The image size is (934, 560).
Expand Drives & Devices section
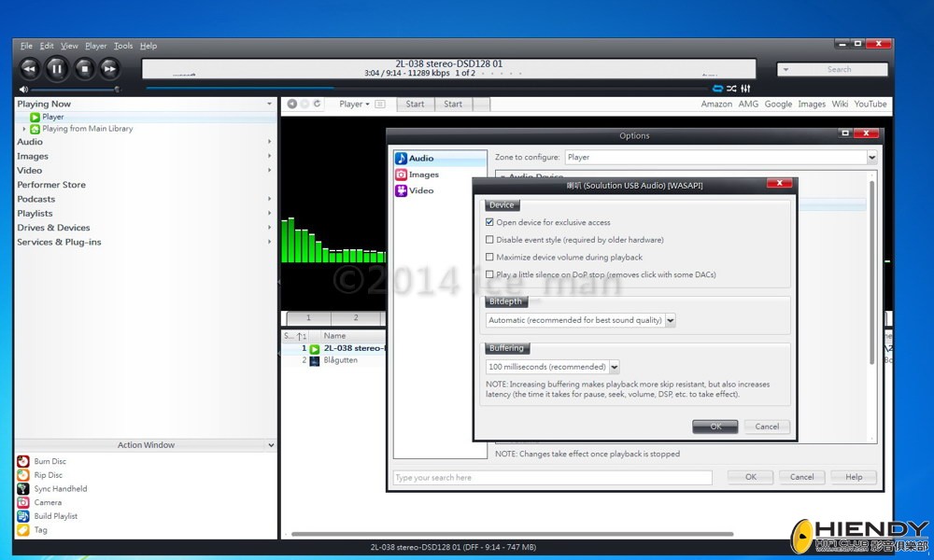point(269,228)
